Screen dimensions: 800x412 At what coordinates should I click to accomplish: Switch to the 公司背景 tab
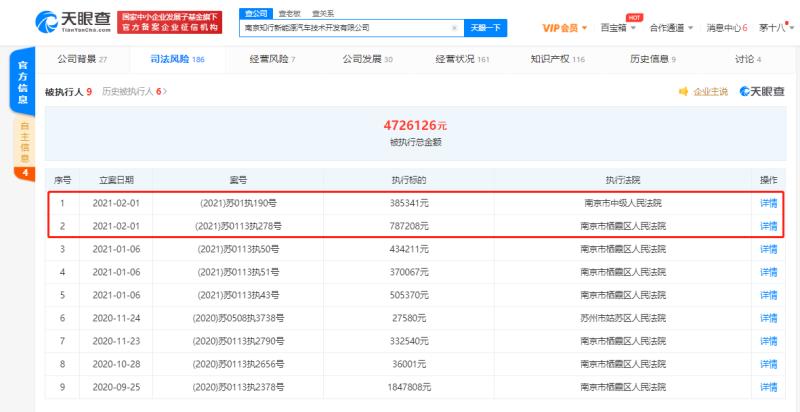pos(82,59)
